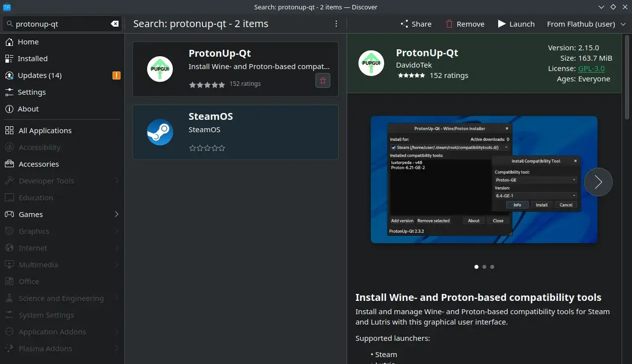Viewport: 632px width, 364px height.
Task: Click the 152 ratings text in detail header
Action: click(x=449, y=75)
